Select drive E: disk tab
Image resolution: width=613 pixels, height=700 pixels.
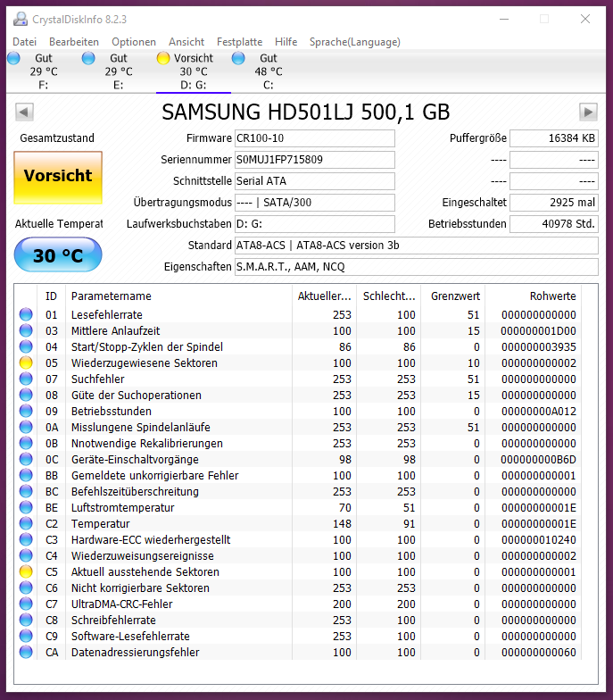tap(118, 71)
